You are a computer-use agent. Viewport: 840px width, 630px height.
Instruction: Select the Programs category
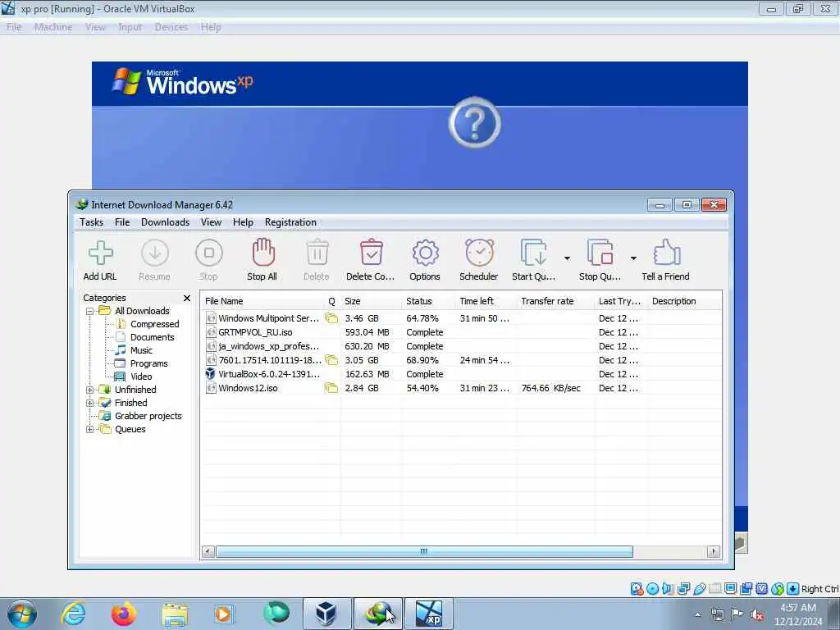point(149,363)
